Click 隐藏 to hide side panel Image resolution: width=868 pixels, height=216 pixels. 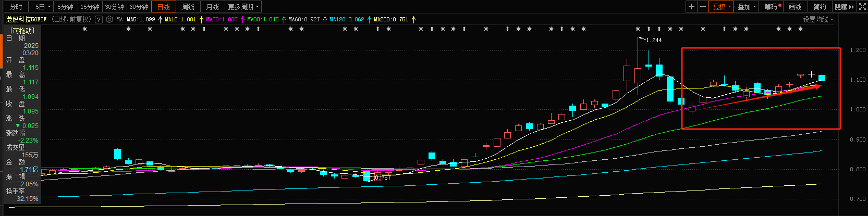coord(844,7)
